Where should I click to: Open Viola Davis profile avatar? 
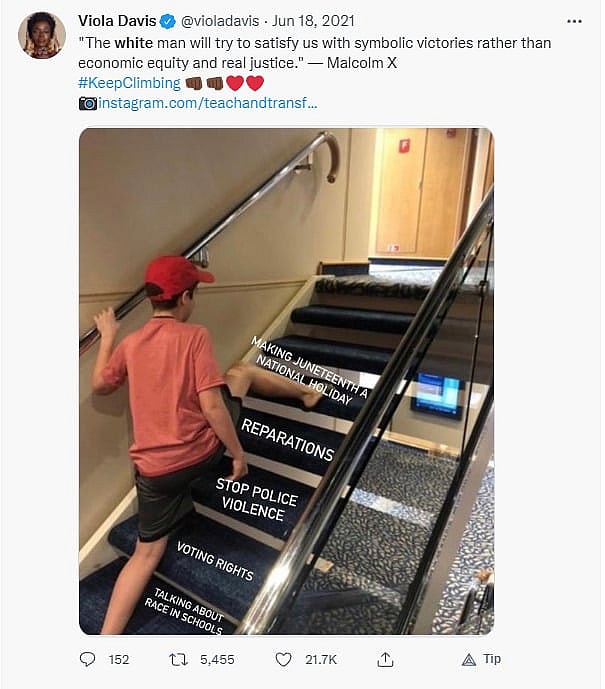[x=42, y=35]
